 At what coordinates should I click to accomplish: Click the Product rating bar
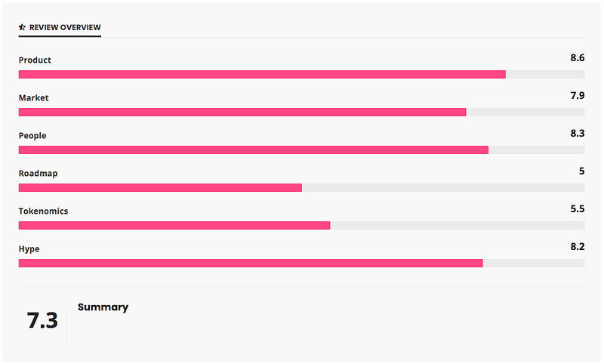(301, 74)
